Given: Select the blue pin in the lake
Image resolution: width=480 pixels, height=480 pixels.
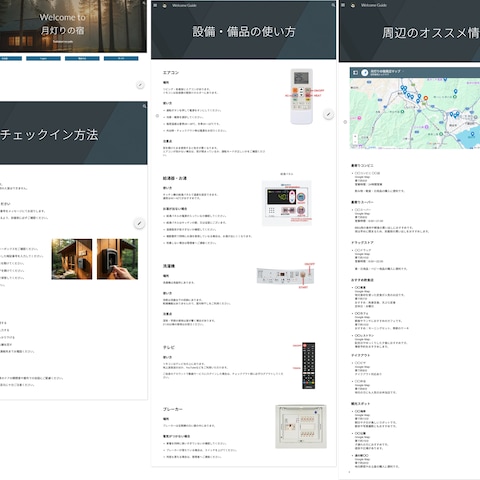Looking at the screenshot, I should pos(472,134).
